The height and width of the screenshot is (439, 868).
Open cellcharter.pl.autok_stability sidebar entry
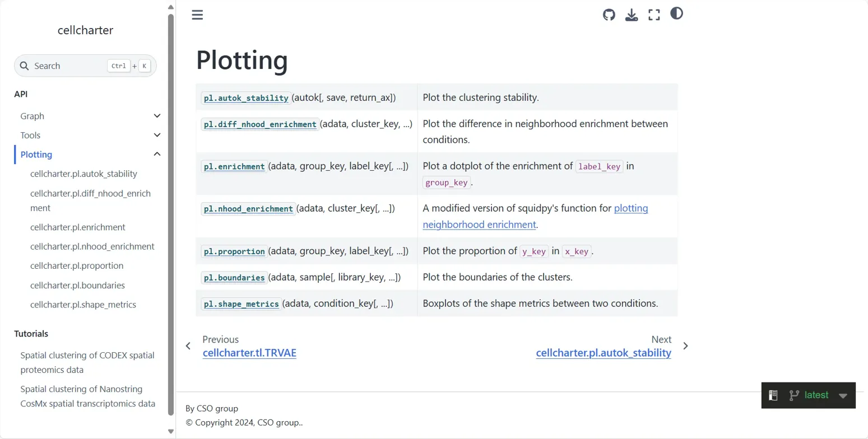click(83, 174)
